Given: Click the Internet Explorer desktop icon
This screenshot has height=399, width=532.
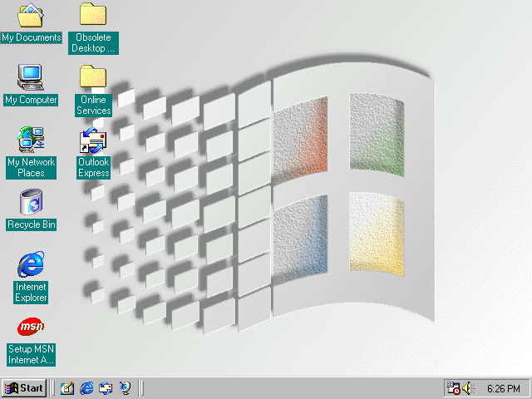Looking at the screenshot, I should coord(31,264).
